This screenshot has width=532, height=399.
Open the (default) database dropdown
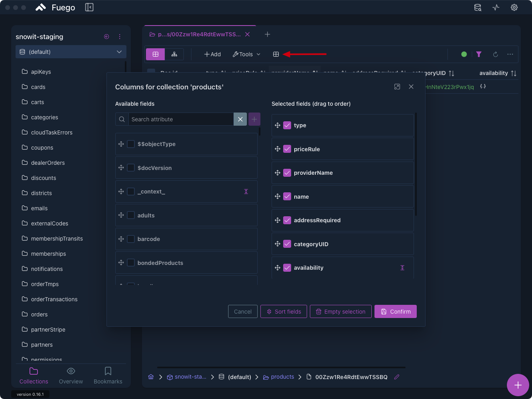tap(71, 52)
